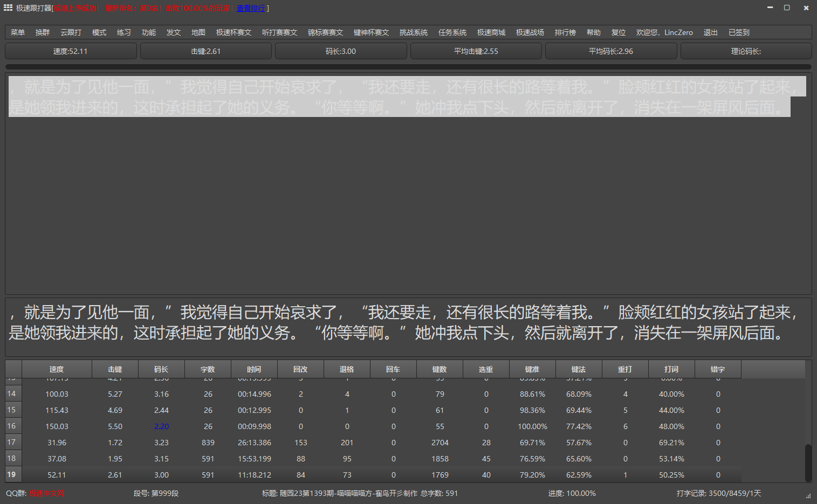Open the 极速商城 shop menu

(491, 32)
